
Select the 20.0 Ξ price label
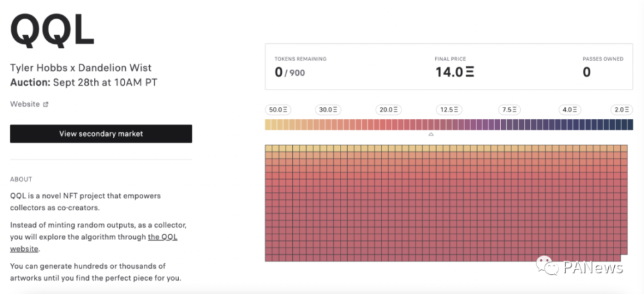[x=388, y=110]
